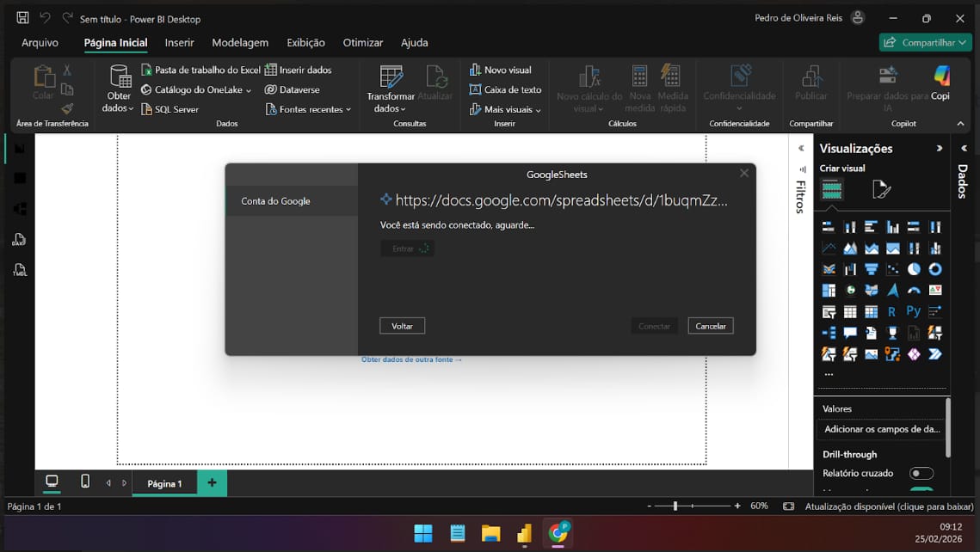Select the donut chart visual

(935, 270)
